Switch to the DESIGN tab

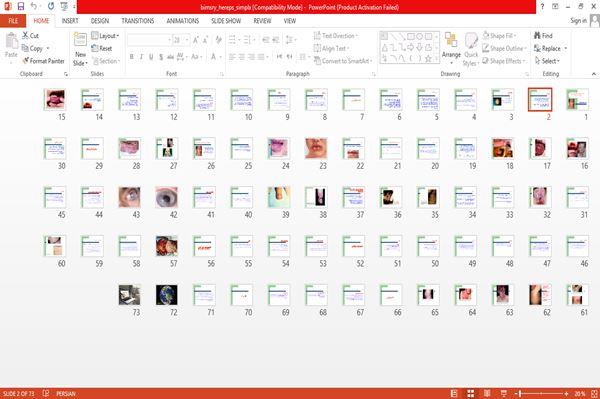pos(100,21)
